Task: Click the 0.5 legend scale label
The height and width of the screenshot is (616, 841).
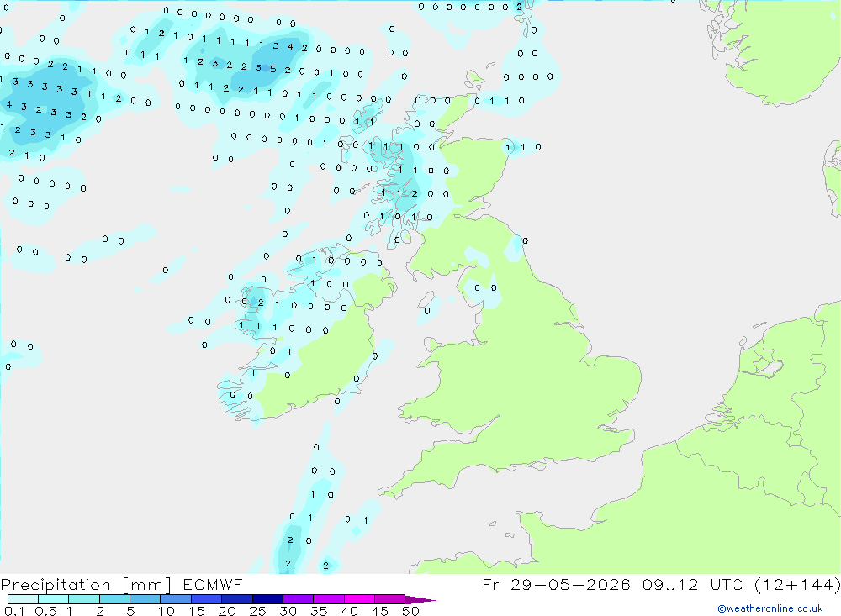Action: [x=45, y=611]
